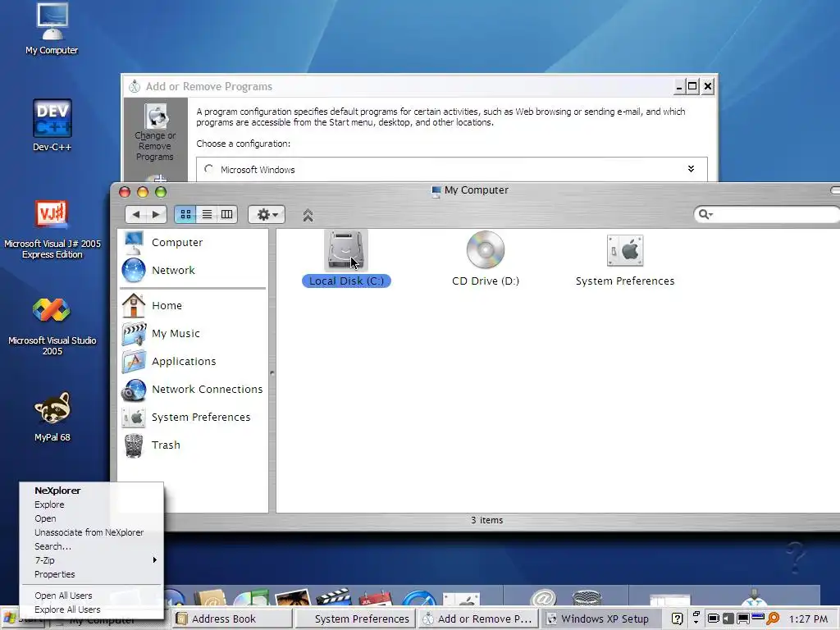Switch My Computer to icon view

[x=185, y=215]
